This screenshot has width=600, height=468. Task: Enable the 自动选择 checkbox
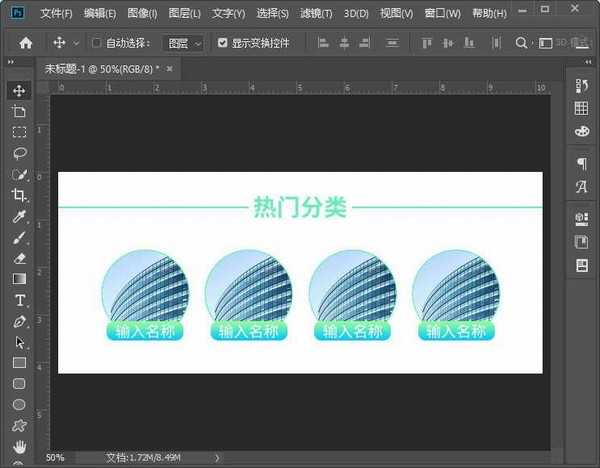(96, 44)
